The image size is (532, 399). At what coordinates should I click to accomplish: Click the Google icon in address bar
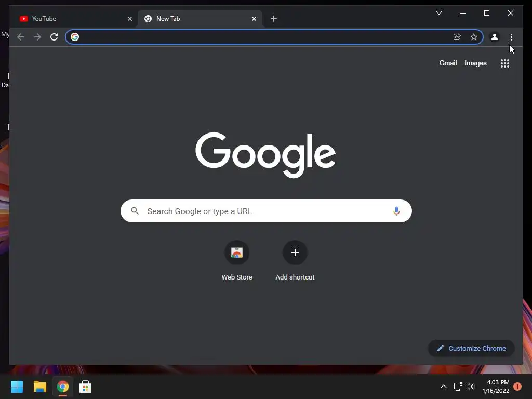pyautogui.click(x=75, y=37)
